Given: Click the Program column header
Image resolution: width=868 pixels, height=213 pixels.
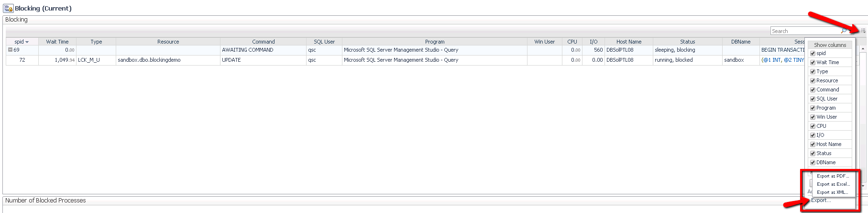Looking at the screenshot, I should 434,42.
